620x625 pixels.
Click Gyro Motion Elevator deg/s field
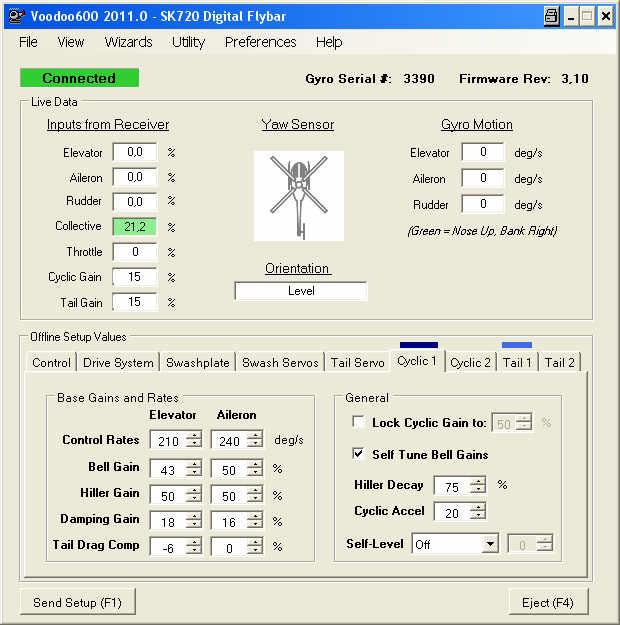[483, 152]
